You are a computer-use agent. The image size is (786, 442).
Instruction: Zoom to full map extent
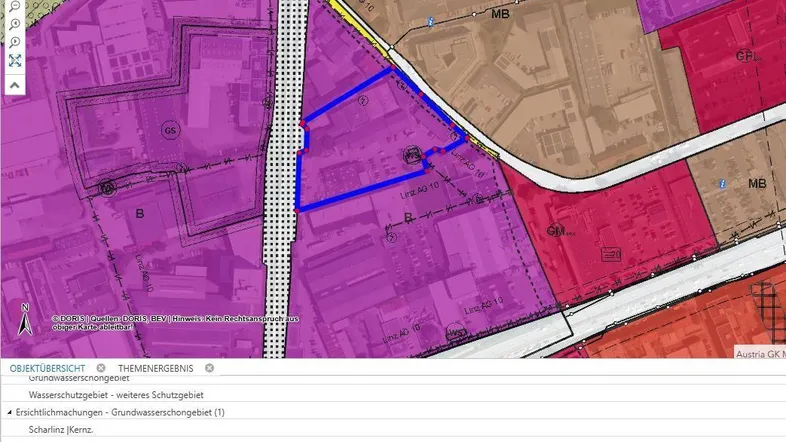click(x=15, y=61)
